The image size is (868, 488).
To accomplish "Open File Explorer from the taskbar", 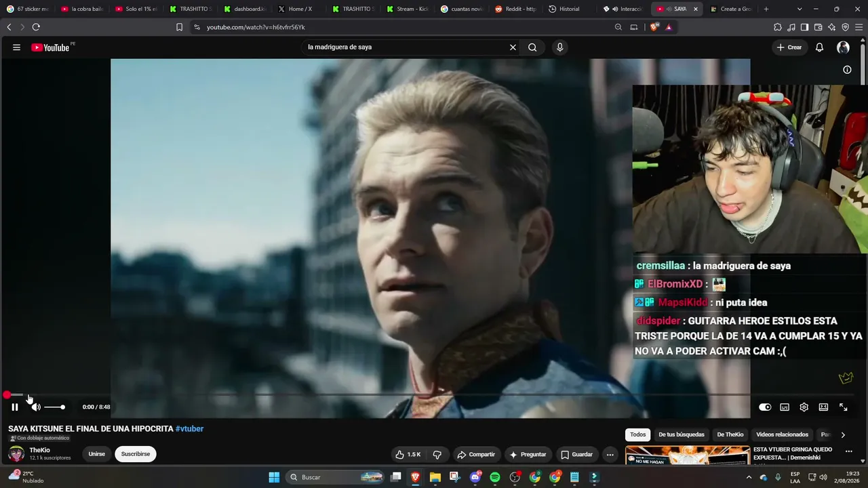I will (x=435, y=477).
